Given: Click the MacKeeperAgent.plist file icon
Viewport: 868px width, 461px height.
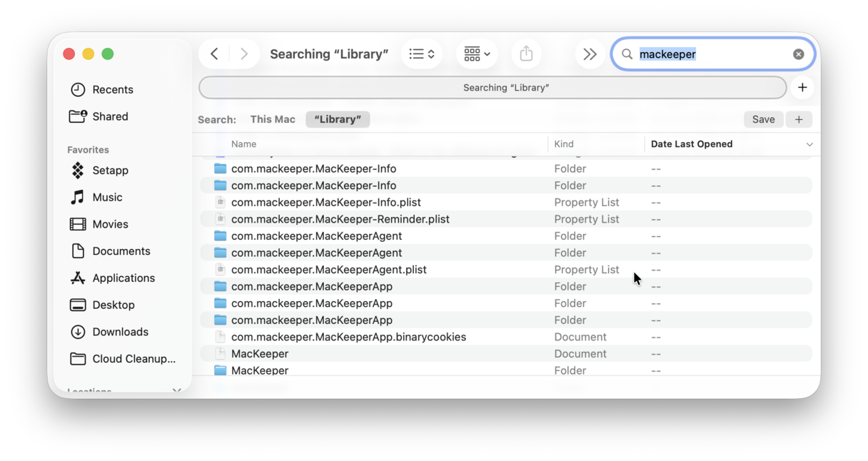Looking at the screenshot, I should [221, 270].
